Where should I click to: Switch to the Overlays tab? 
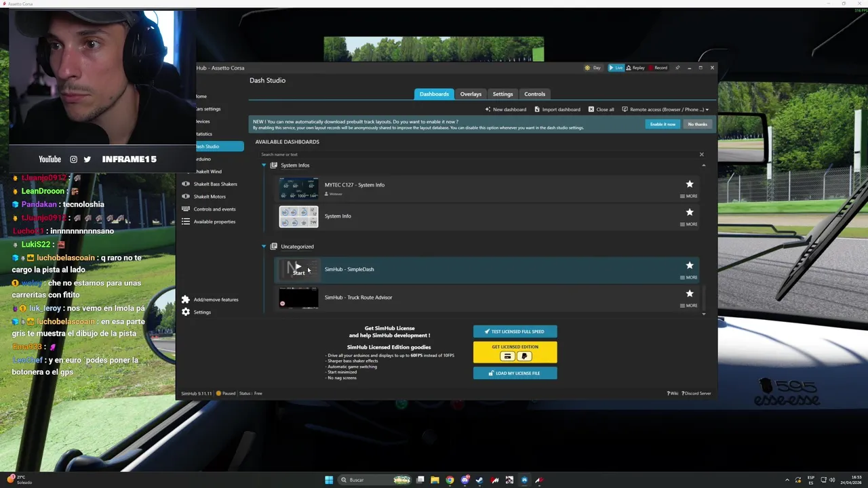pyautogui.click(x=471, y=94)
